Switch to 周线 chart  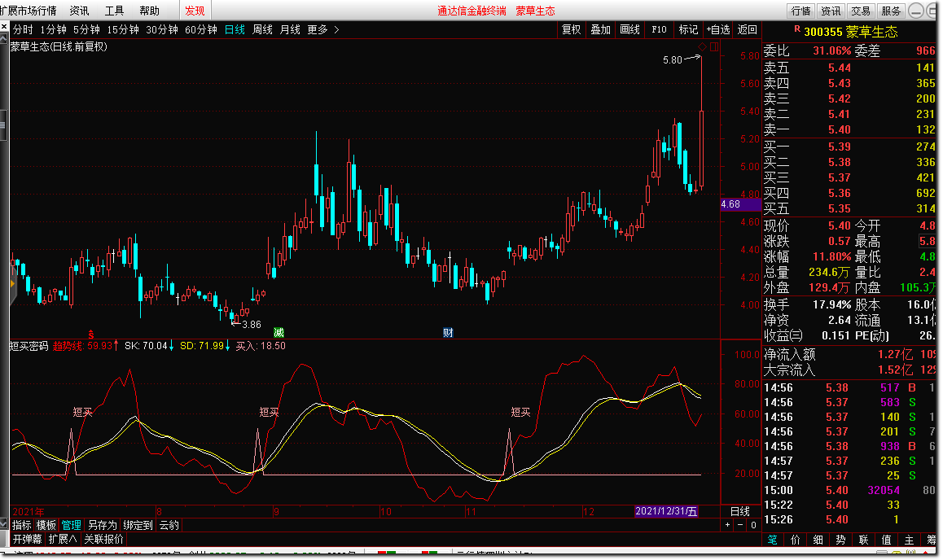point(262,29)
